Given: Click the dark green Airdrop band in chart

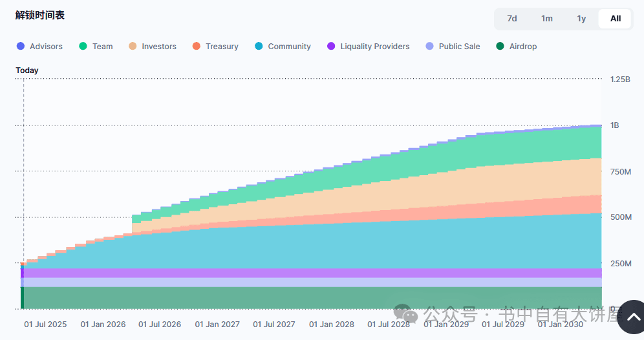Looking at the screenshot, I should pos(312,298).
